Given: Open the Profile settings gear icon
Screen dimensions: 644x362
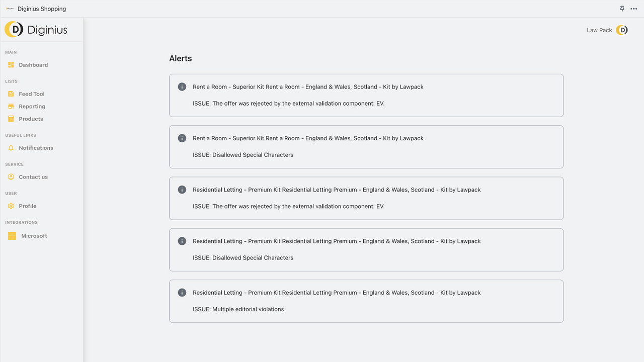Looking at the screenshot, I should pyautogui.click(x=12, y=206).
